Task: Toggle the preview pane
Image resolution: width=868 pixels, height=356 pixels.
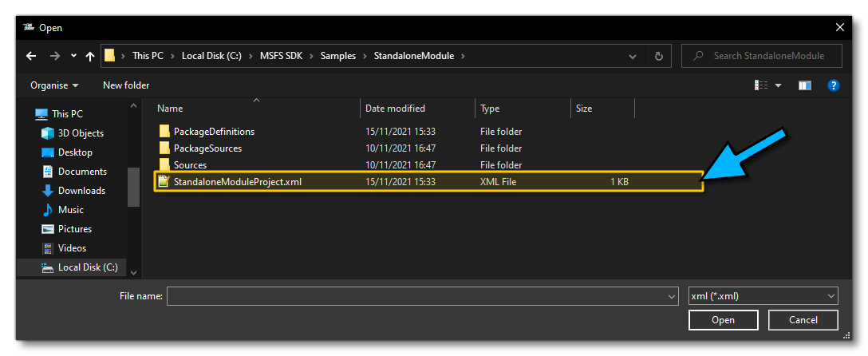Action: [x=805, y=85]
